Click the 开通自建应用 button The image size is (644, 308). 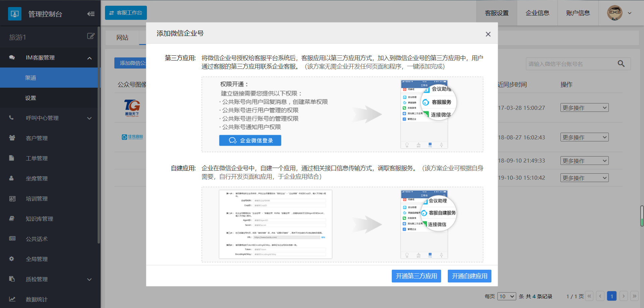[469, 276]
